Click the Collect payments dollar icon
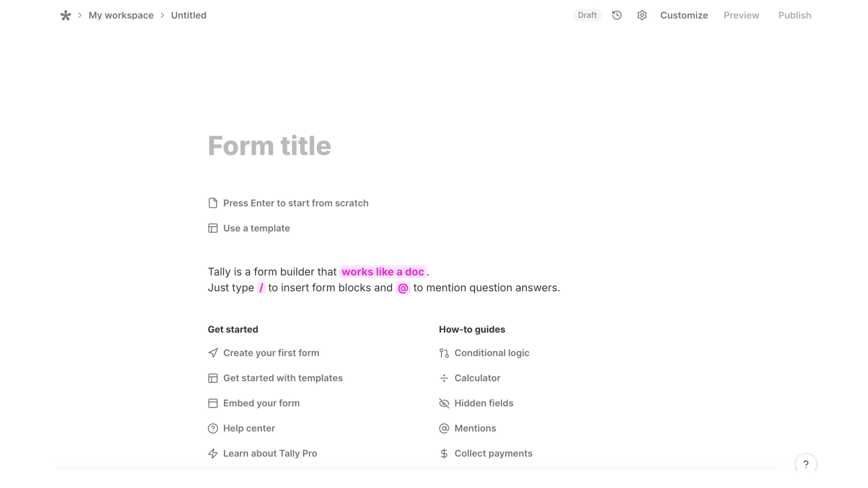 [444, 454]
